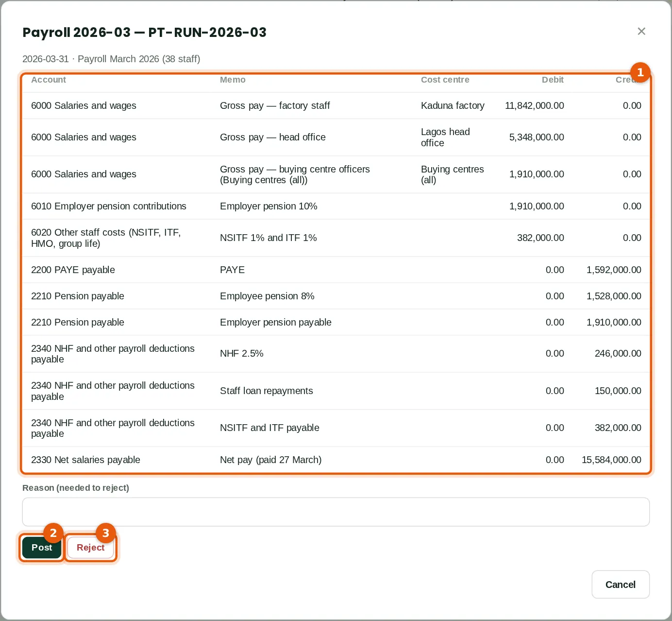Select the 2330 Net salaries payable row
Screen dimensions: 672x621
(336, 460)
